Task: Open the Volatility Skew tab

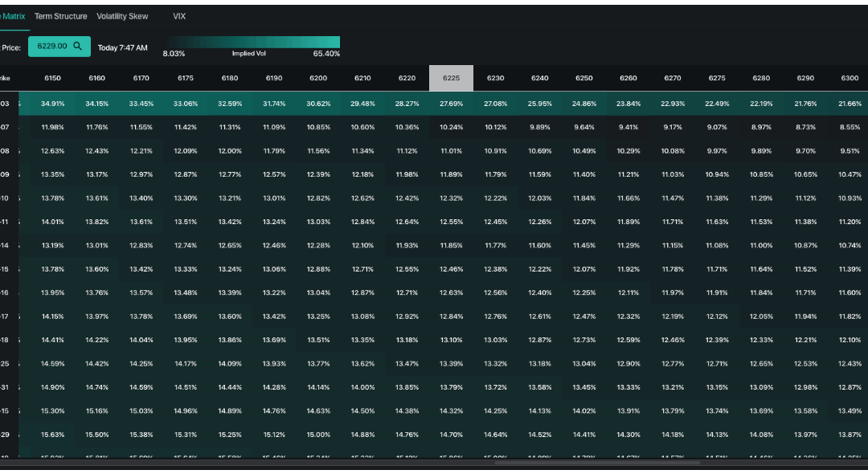Action: click(x=122, y=16)
